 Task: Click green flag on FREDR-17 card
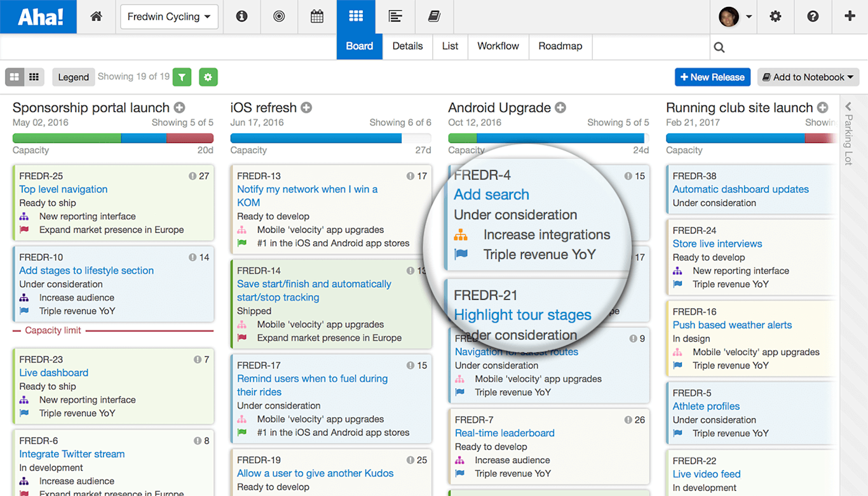click(242, 432)
